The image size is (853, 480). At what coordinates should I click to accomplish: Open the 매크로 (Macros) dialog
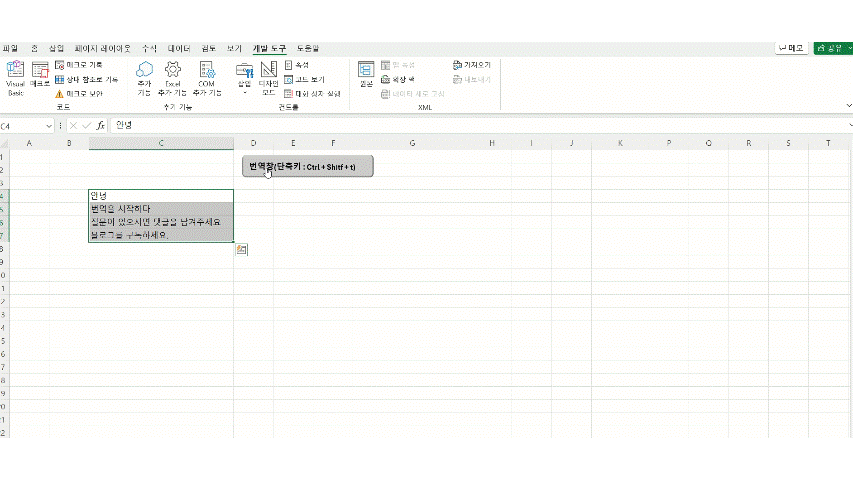[40, 75]
